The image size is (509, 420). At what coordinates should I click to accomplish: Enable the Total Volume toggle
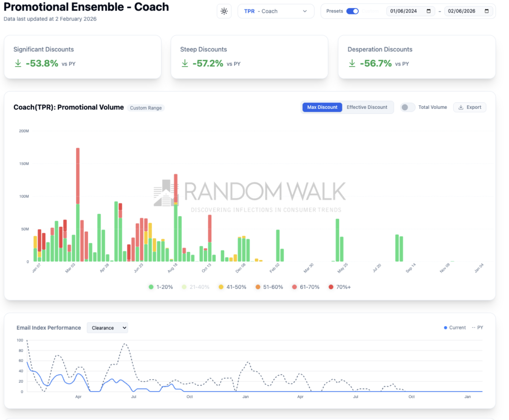point(408,107)
